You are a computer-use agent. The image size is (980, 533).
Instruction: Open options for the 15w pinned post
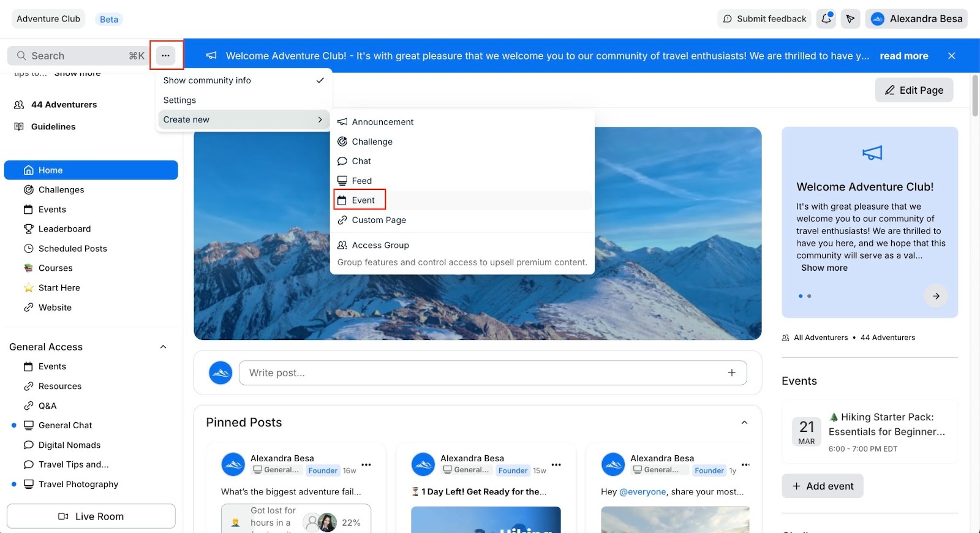click(x=556, y=464)
